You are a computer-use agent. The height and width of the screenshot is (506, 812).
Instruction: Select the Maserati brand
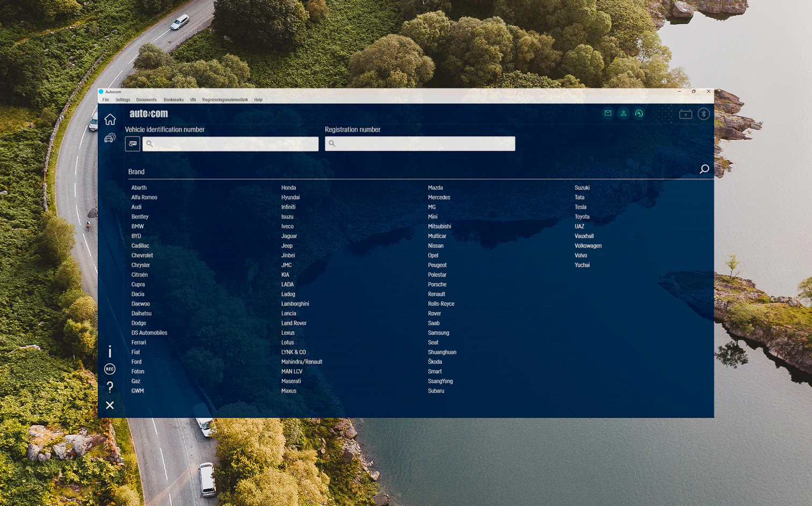point(291,381)
